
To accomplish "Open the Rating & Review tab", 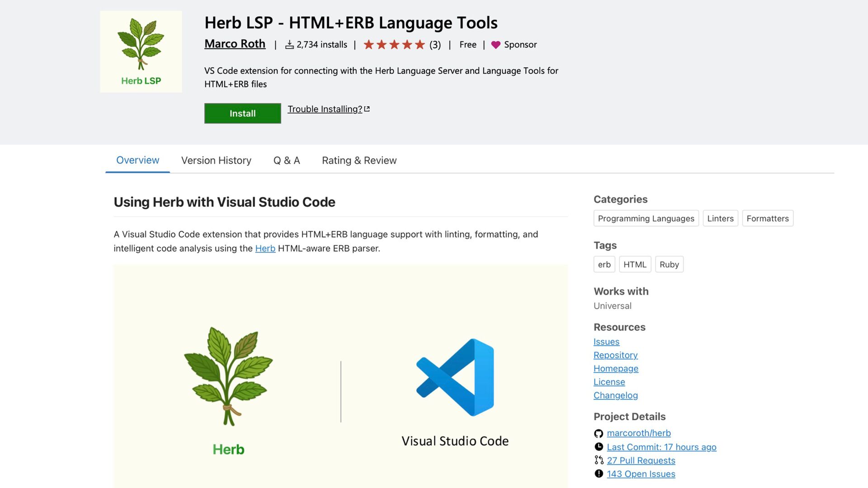I will pos(359,160).
